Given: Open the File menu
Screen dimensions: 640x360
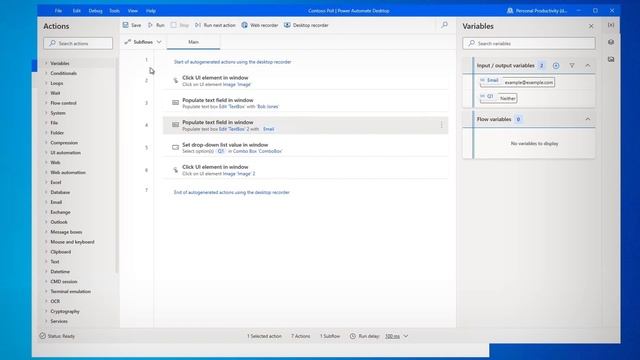Looking at the screenshot, I should point(58,11).
